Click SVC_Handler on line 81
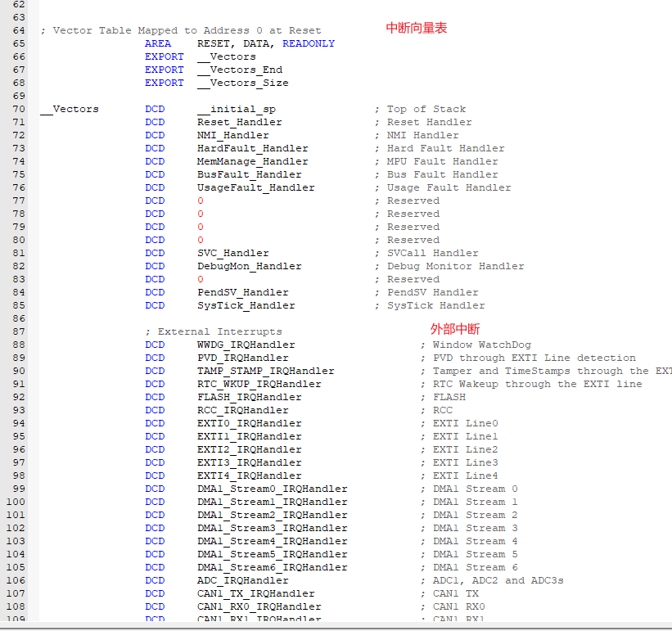 tap(233, 253)
